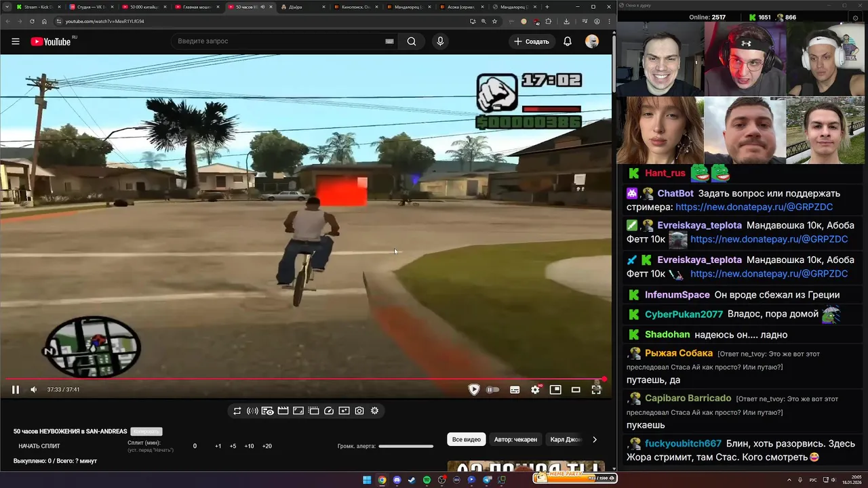This screenshot has width=868, height=488.
Task: Click username Hant_rus in chat
Action: coord(665,174)
